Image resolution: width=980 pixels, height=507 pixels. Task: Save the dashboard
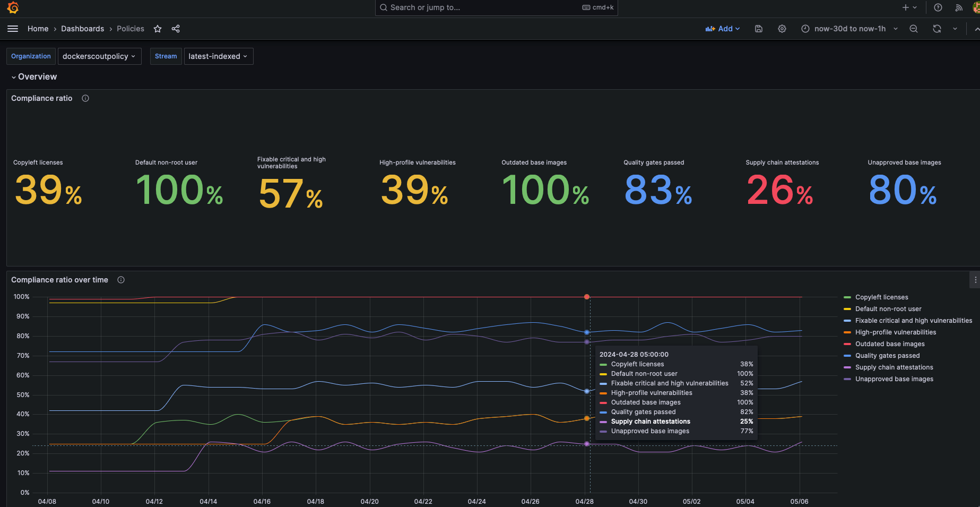[x=758, y=29]
